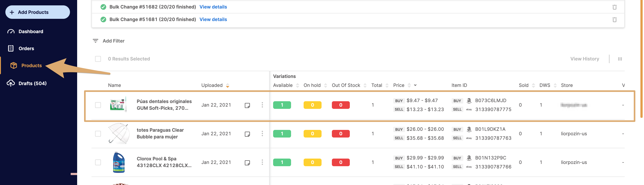The width and height of the screenshot is (644, 185).
Task: Sort by Out Of Stock column
Action: tap(365, 85)
